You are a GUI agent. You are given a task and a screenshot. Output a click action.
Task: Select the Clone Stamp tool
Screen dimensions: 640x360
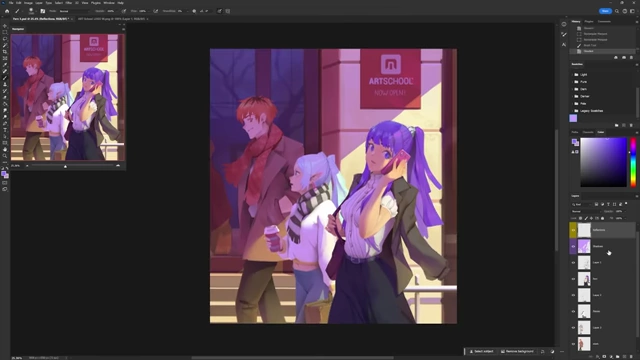tap(5, 84)
